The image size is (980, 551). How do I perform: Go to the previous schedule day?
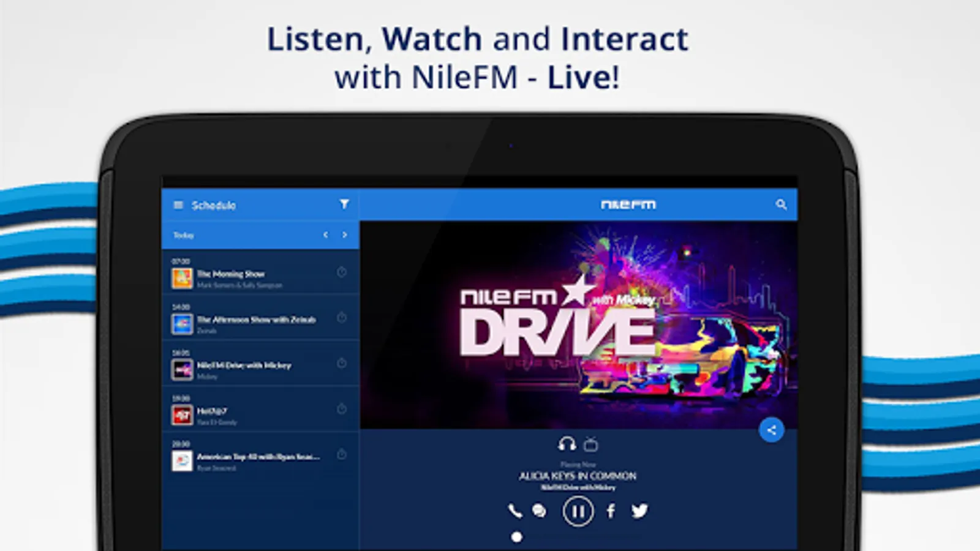(326, 234)
